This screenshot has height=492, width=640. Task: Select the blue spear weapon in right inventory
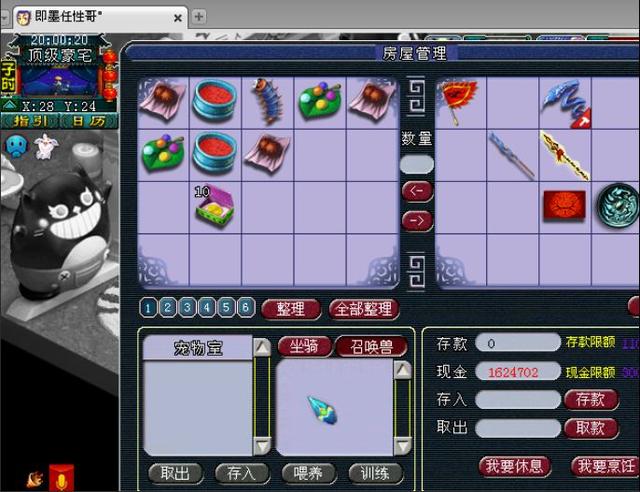[512, 156]
